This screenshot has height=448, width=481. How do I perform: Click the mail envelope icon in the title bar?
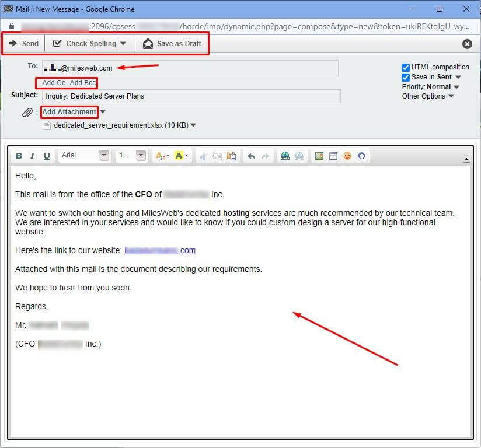point(8,9)
